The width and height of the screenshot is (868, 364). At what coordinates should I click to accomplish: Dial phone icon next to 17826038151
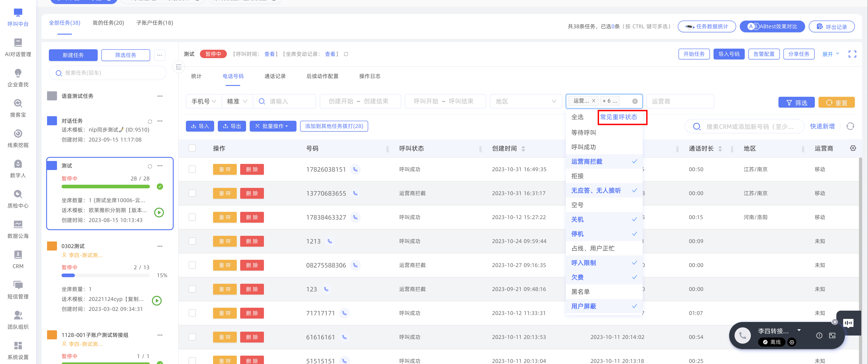pos(355,169)
